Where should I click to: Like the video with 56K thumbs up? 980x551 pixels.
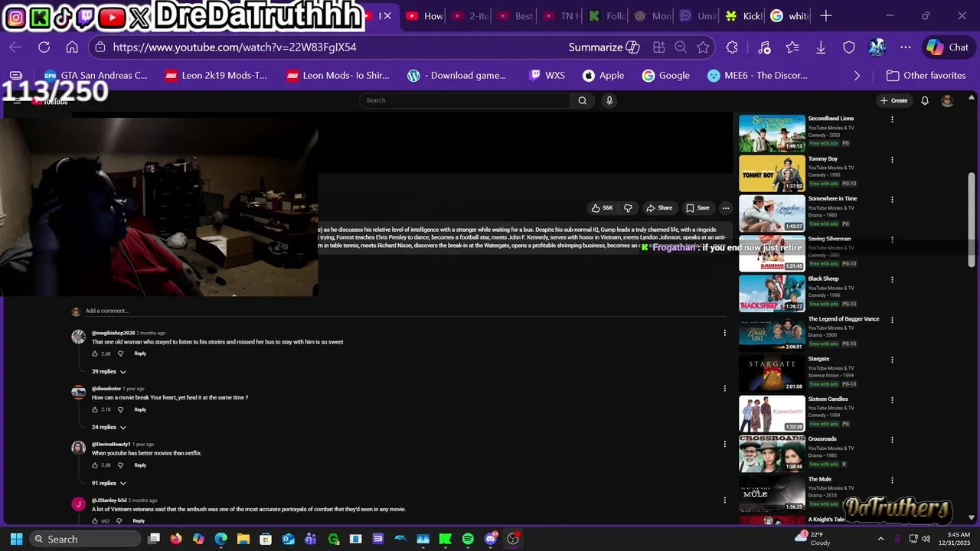(602, 208)
